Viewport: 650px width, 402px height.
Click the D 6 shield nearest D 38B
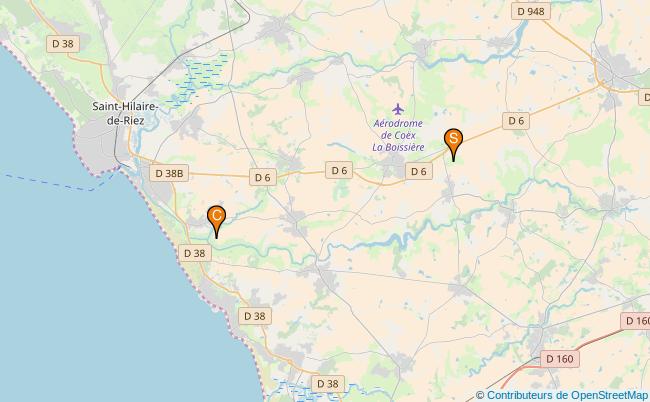coord(263,177)
